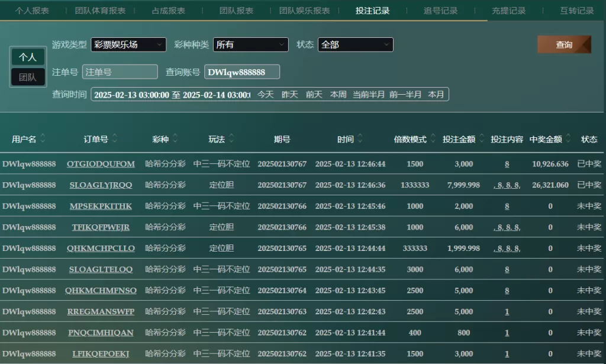Open the 充提记录 tab

[508, 11]
